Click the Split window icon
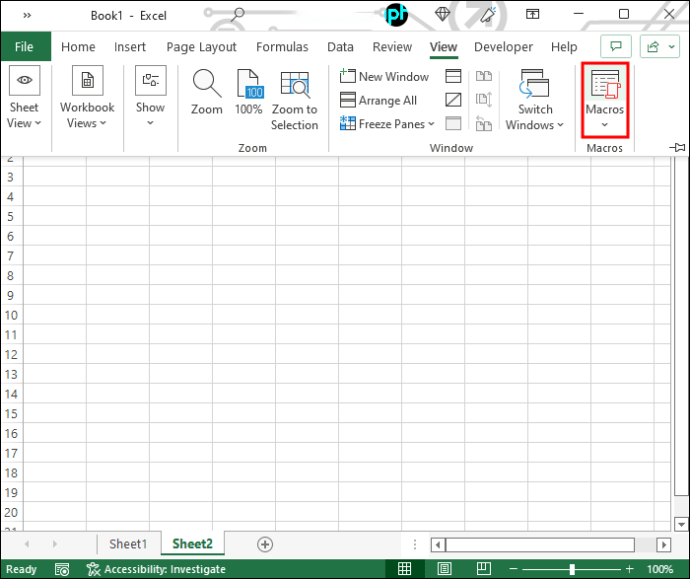Viewport: 690px width, 579px height. (453, 76)
